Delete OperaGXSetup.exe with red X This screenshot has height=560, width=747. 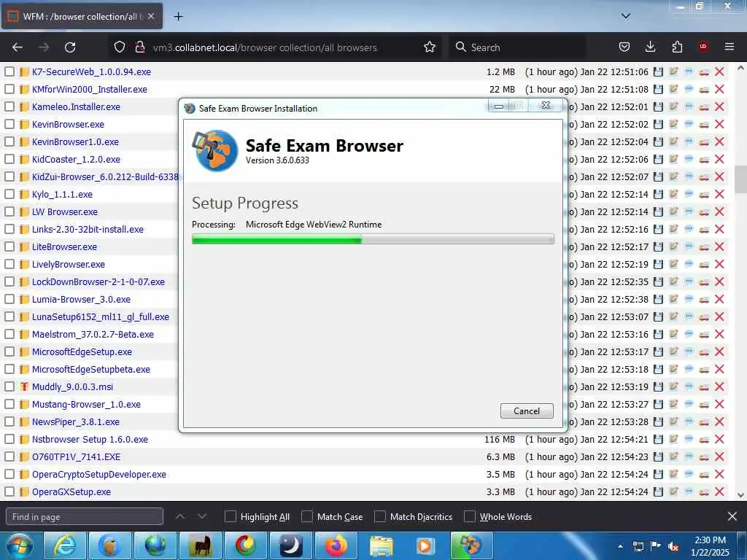tap(719, 491)
